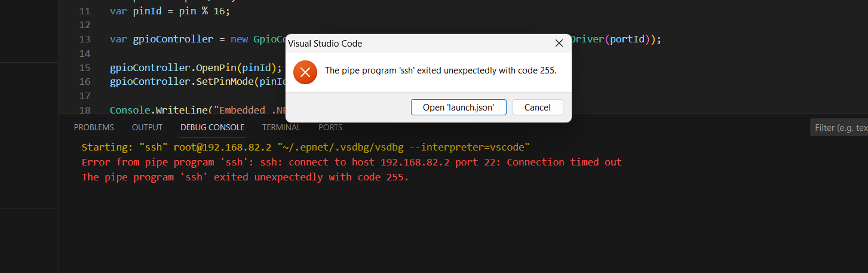Click the 'Starting: "ssh"' debug console line
Viewport: 868px width, 273px height.
306,147
